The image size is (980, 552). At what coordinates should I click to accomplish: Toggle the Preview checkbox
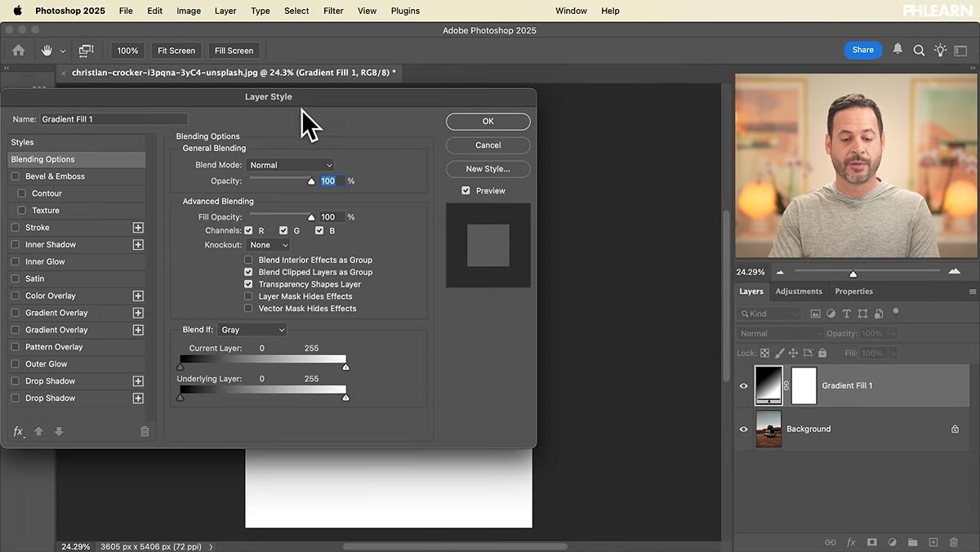(465, 191)
